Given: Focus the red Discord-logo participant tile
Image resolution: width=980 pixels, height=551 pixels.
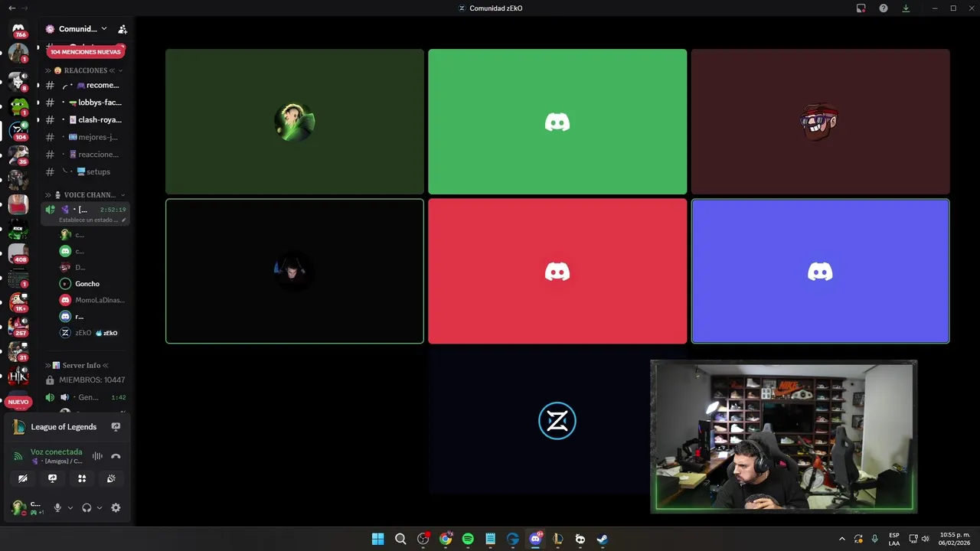Looking at the screenshot, I should tap(557, 272).
